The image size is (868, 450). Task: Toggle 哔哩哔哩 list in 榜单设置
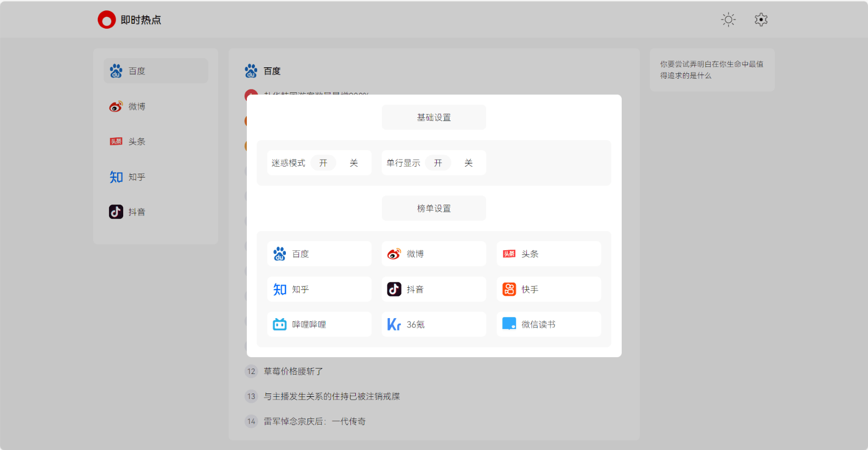tap(319, 325)
